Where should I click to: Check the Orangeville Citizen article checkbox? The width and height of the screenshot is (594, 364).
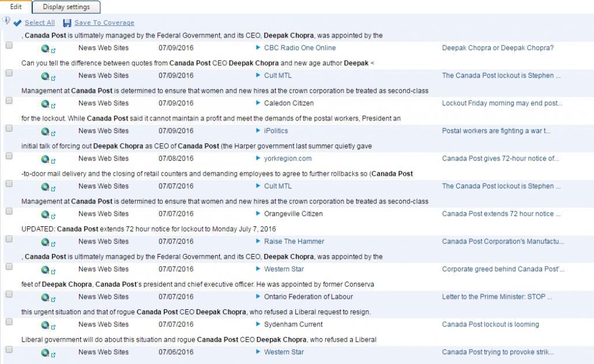(9, 211)
